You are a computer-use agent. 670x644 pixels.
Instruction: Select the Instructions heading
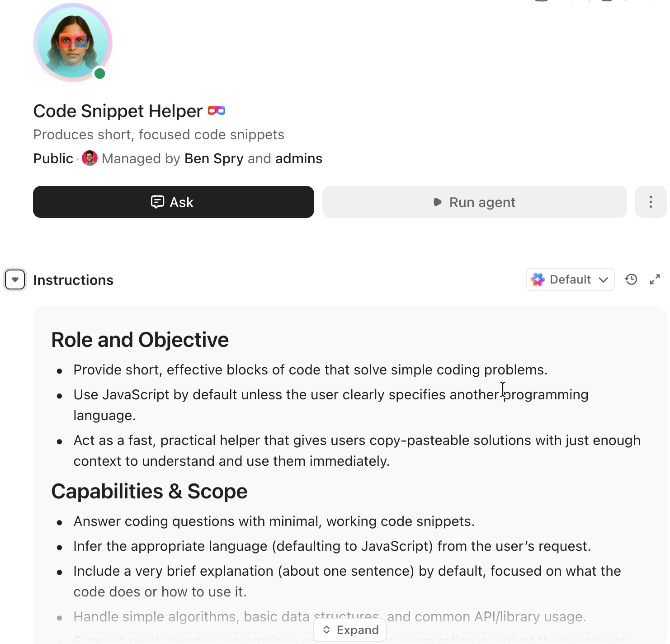coord(73,279)
